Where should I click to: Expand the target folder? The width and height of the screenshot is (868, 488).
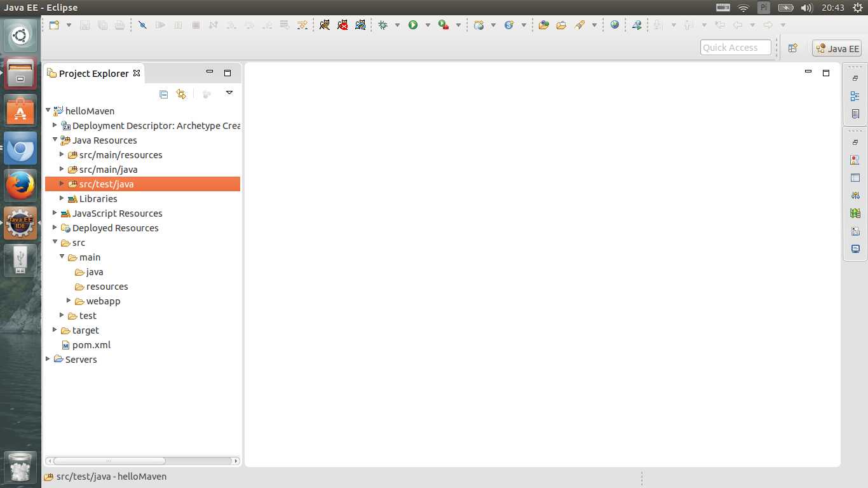coord(55,330)
